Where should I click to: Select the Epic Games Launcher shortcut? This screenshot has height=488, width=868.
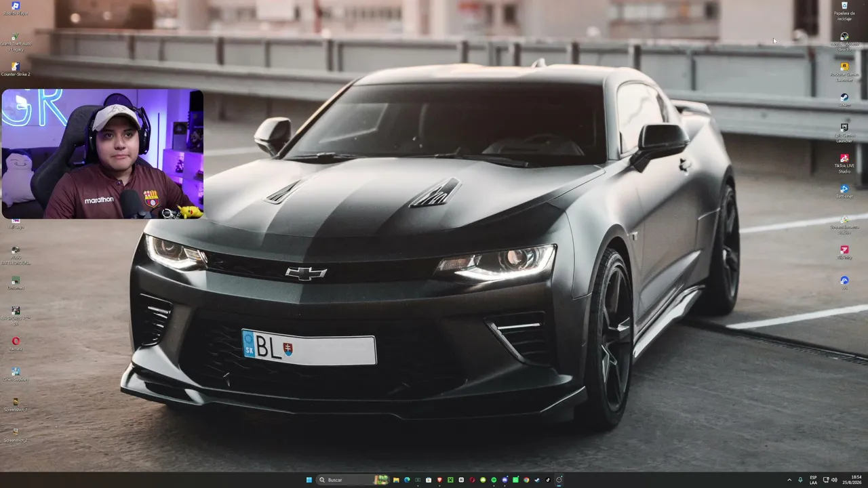pyautogui.click(x=844, y=132)
